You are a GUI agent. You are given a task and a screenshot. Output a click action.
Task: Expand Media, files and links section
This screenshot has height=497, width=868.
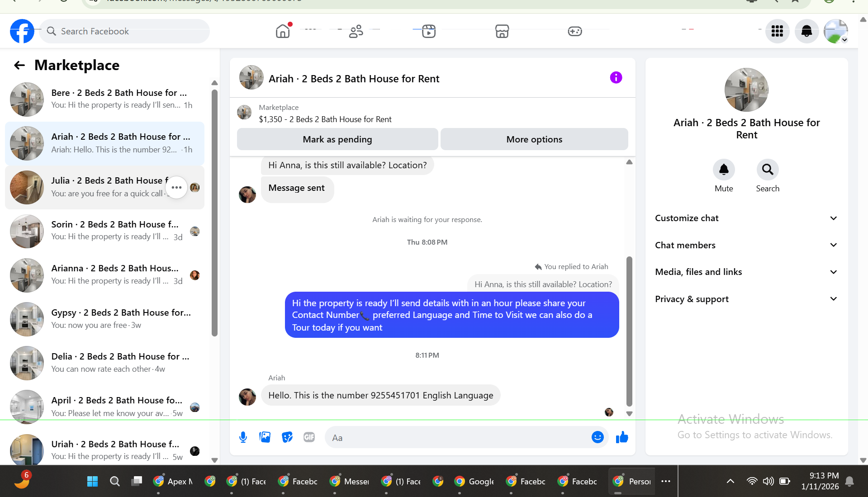(746, 272)
